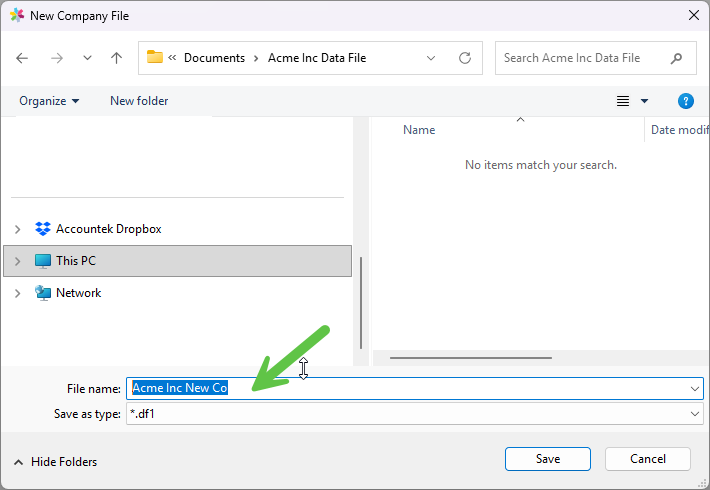Close the New Company File dialog window
The image size is (710, 490).
[694, 15]
